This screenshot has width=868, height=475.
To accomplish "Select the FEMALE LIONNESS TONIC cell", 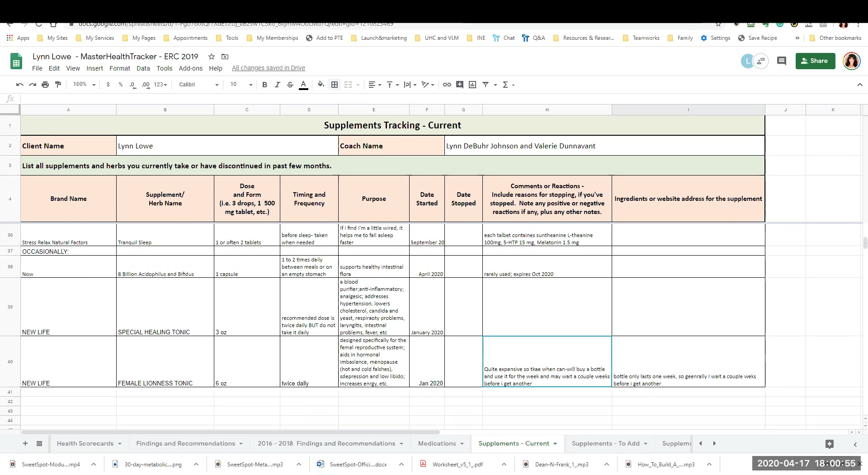I will click(x=165, y=361).
